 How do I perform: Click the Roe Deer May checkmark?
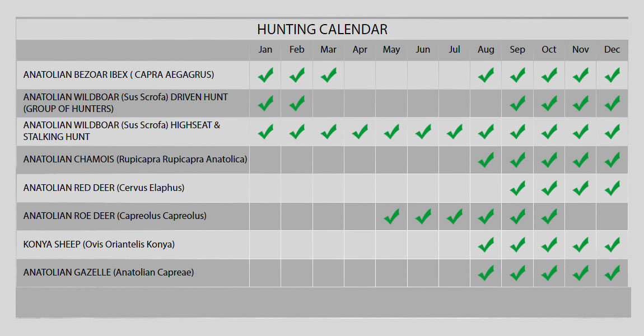(391, 216)
